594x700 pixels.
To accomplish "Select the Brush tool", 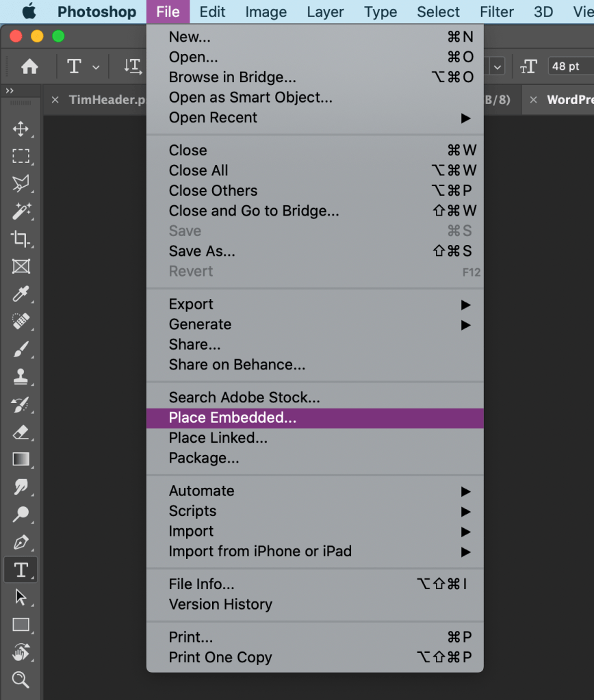I will pyautogui.click(x=21, y=350).
